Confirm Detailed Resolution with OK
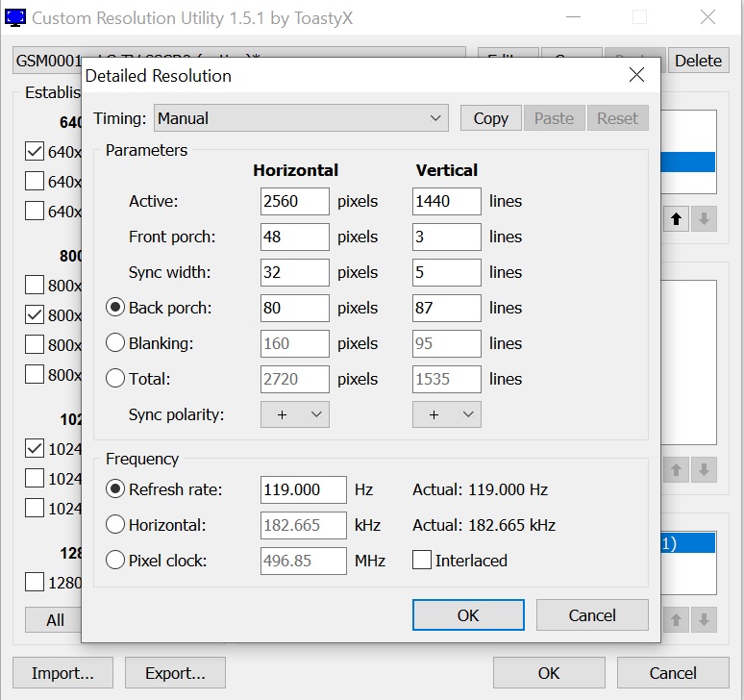The width and height of the screenshot is (744, 700). 468,615
